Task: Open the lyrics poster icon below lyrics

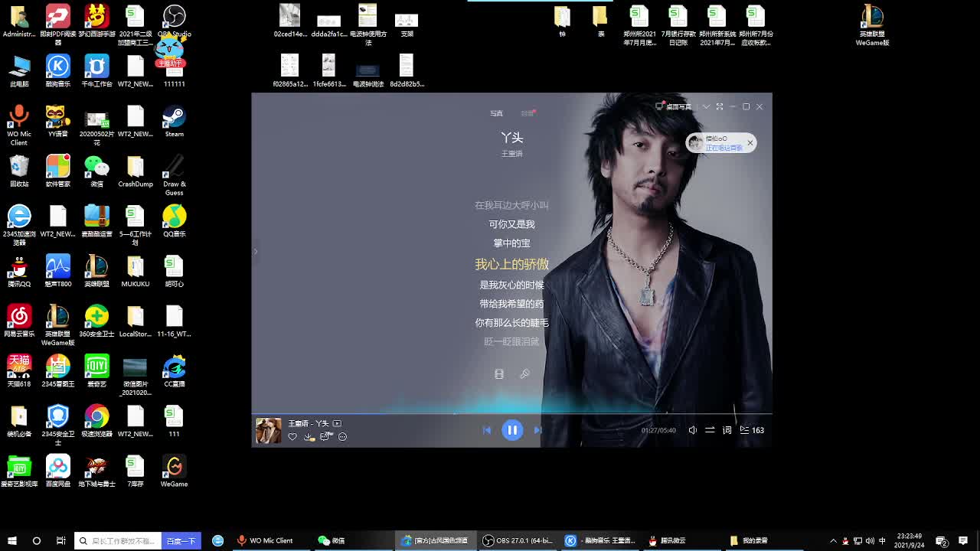Action: coord(499,374)
